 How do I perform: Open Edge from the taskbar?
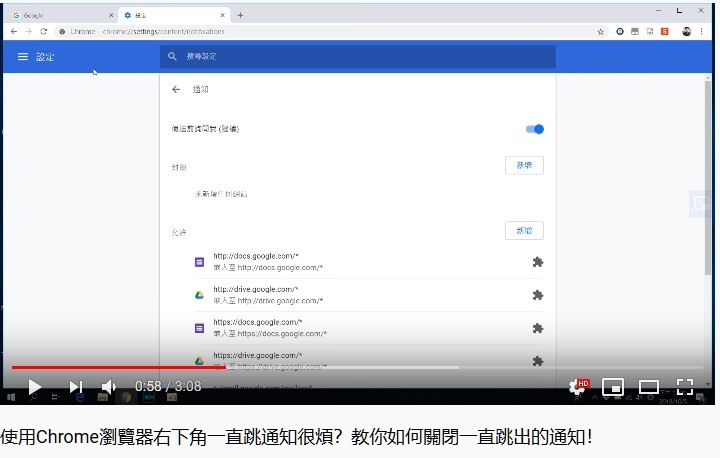[79, 397]
